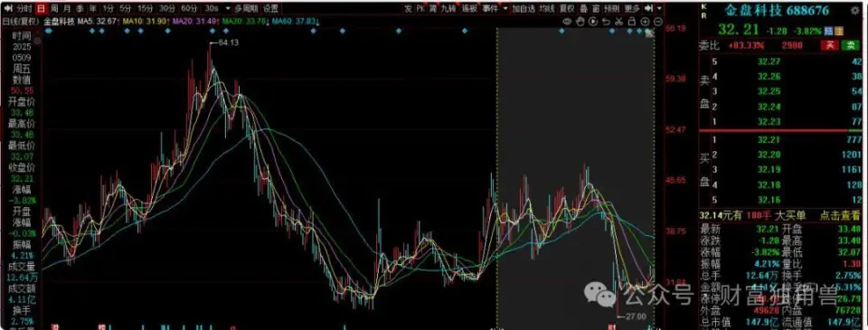Select the 日 daily period tab

(41, 8)
